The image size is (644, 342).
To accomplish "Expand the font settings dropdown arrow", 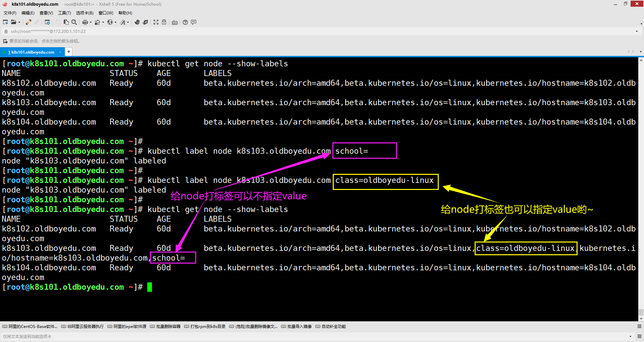I will pos(128,22).
